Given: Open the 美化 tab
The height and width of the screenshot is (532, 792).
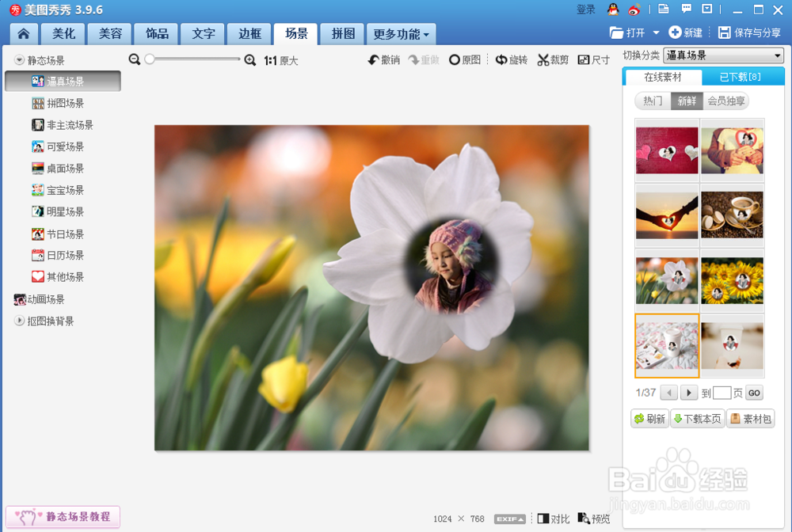Looking at the screenshot, I should pyautogui.click(x=63, y=34).
